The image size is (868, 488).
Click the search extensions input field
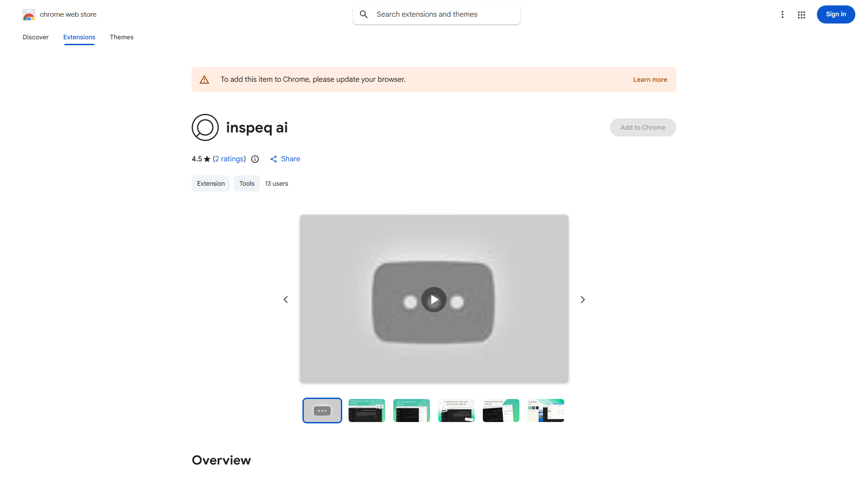pos(436,14)
